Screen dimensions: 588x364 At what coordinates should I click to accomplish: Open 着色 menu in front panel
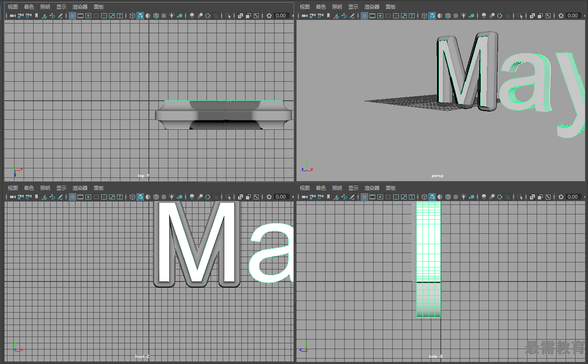[x=29, y=188]
